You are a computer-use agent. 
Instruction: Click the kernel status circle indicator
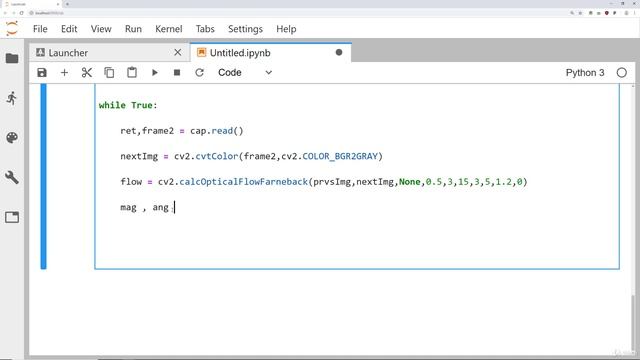(622, 73)
